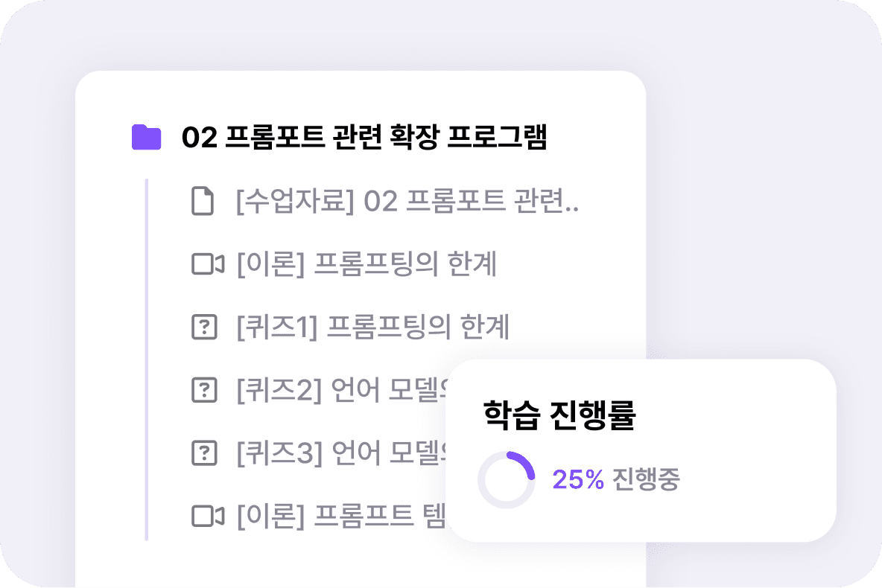Click the question-mark icon beside [퀴즈1]
The width and height of the screenshot is (882, 588).
click(x=204, y=327)
